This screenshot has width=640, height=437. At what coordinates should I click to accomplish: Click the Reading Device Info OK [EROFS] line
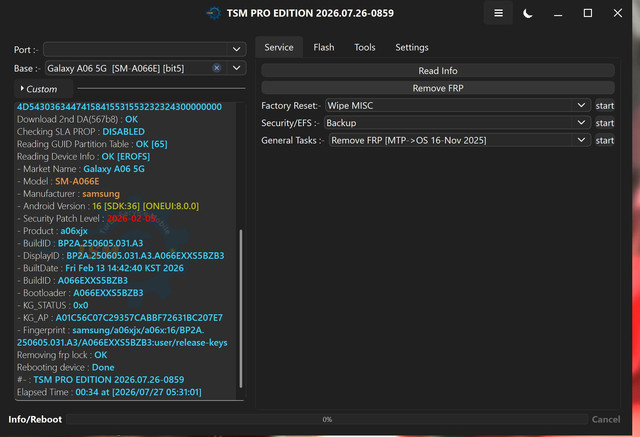tap(83, 156)
